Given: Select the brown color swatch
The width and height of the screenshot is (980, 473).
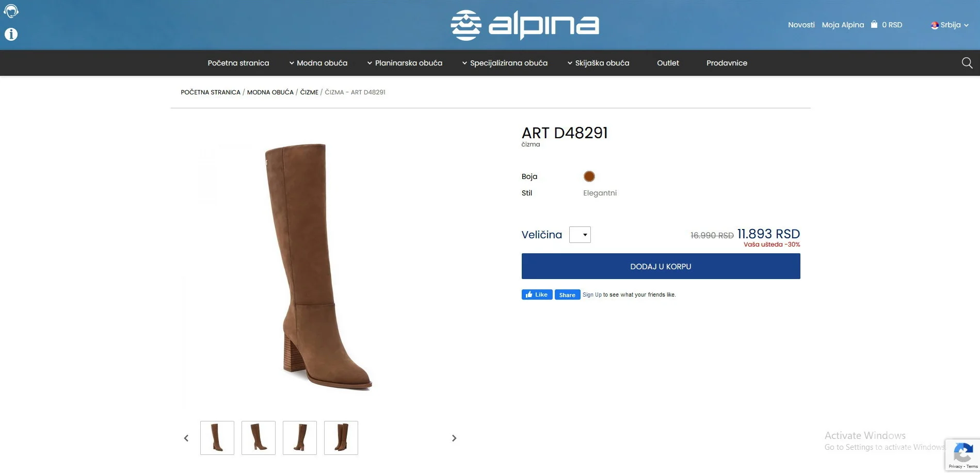Looking at the screenshot, I should point(589,176).
